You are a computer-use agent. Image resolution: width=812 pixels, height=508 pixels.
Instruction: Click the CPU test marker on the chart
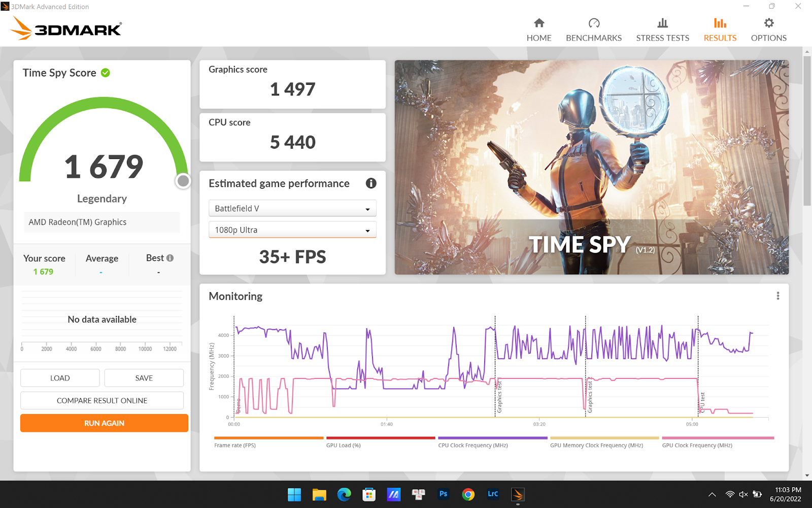(x=702, y=402)
